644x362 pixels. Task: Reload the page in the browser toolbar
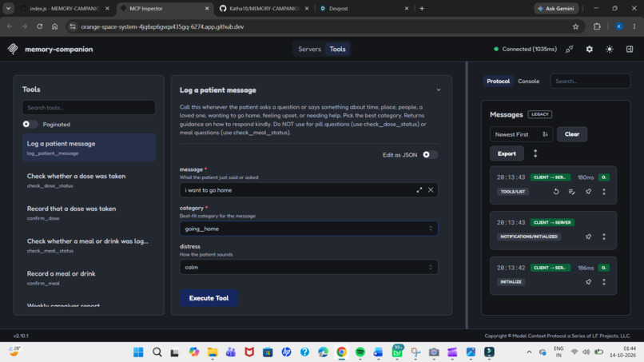pos(39,26)
